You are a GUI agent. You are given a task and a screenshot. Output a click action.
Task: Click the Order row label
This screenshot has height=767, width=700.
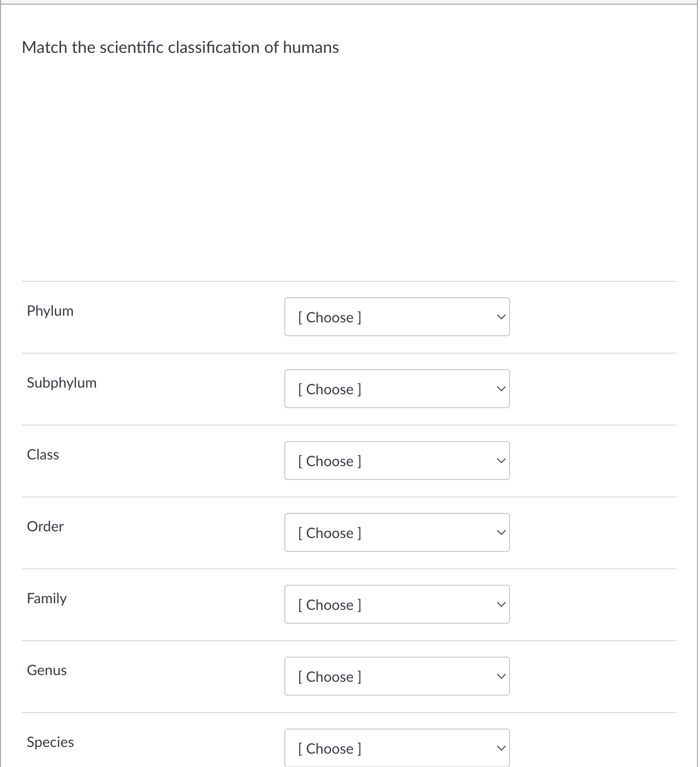(45, 526)
